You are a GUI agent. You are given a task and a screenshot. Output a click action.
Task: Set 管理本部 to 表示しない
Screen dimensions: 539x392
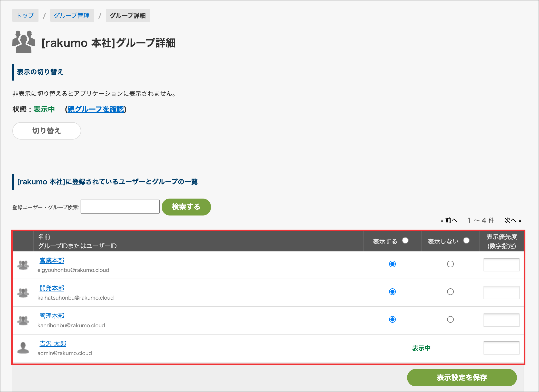click(x=450, y=319)
